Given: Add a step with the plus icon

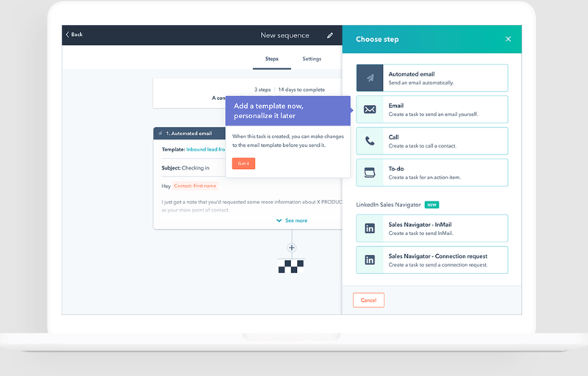Looking at the screenshot, I should click(x=291, y=248).
